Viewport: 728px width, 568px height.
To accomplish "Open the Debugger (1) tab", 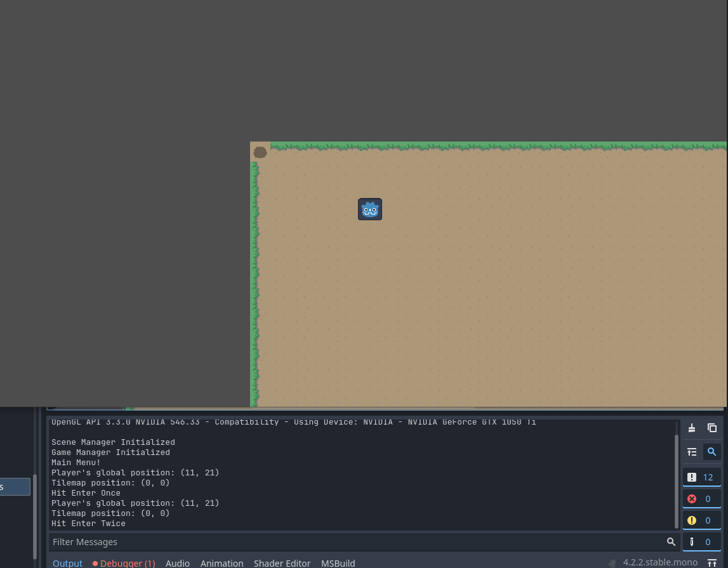I will coord(124,563).
